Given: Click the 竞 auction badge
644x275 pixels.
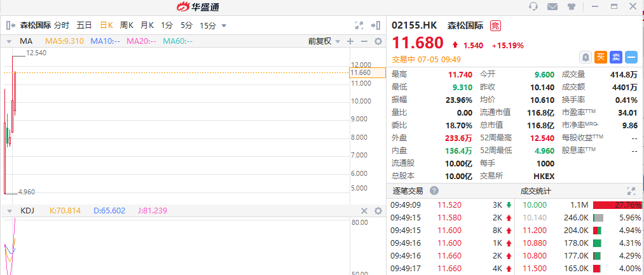Looking at the screenshot, I should tap(496, 25).
